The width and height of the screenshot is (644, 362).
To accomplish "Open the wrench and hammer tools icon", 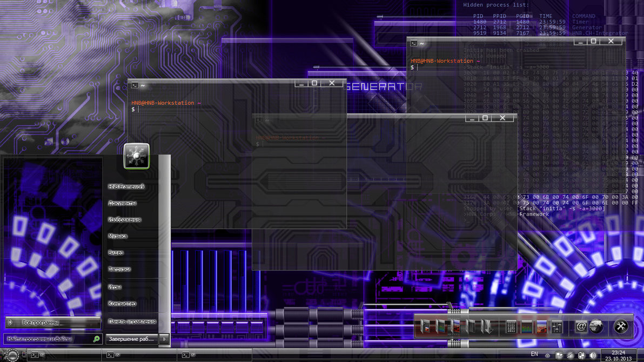I will point(621,327).
